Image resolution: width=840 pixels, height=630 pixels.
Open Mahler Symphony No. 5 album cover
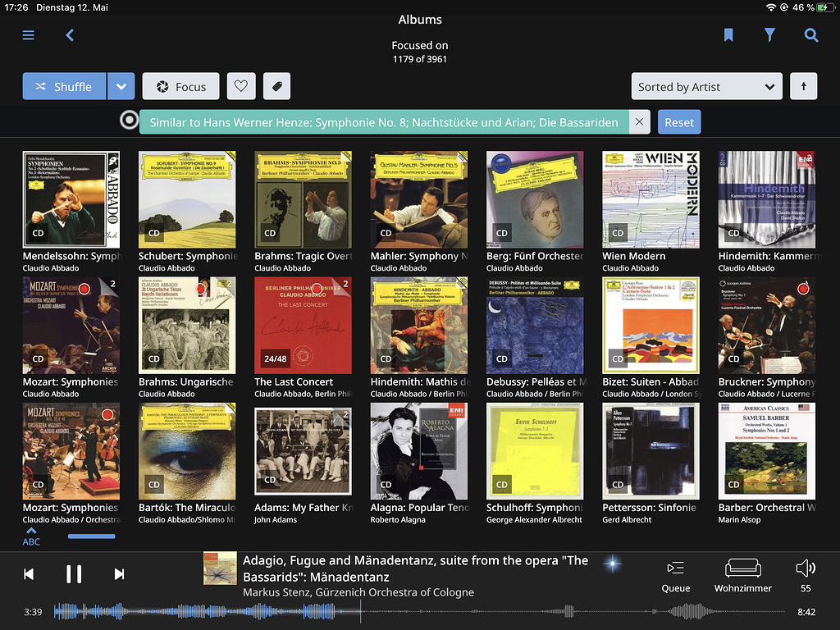click(419, 199)
